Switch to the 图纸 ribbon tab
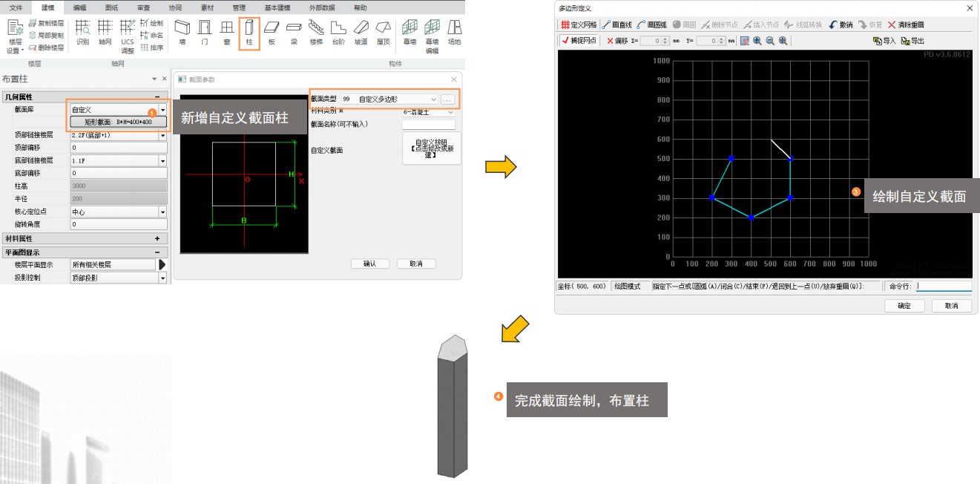Viewport: 980px width, 484px height. [111, 7]
